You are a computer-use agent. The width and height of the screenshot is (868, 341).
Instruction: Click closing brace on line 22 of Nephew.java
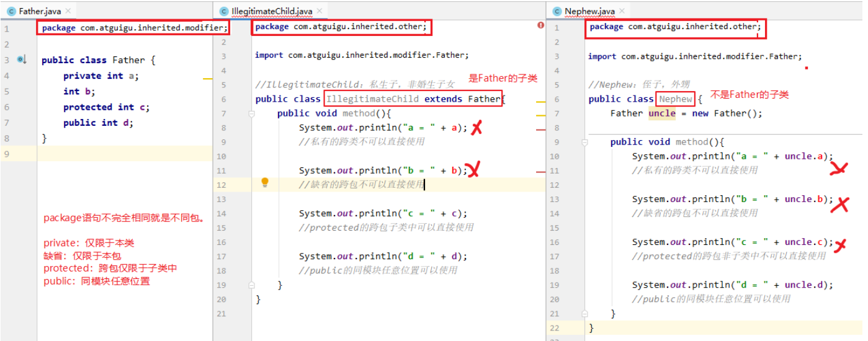click(591, 327)
